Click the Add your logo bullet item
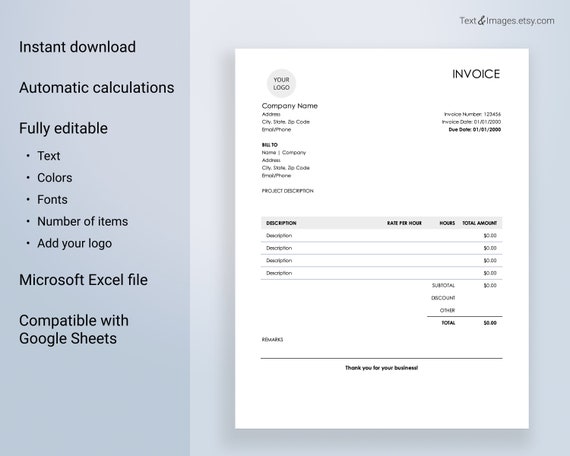Viewport: 570px width, 456px height. pos(75,243)
